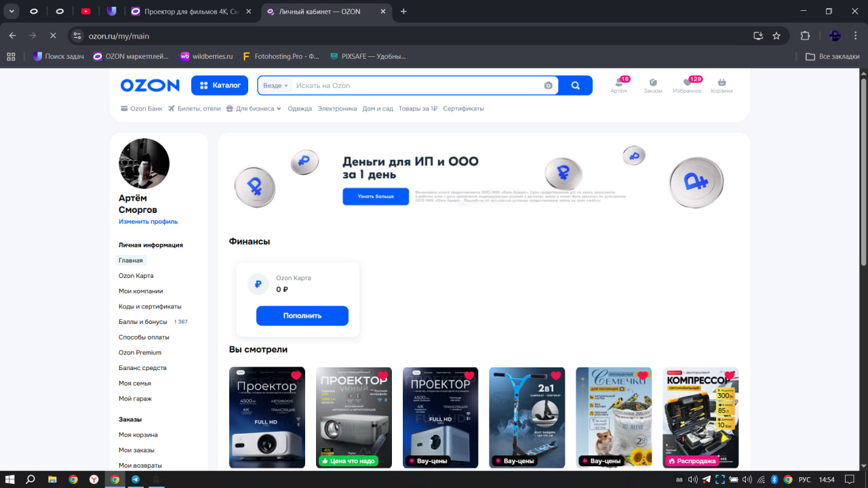
Task: Open Telegram from the taskbar
Action: [136, 479]
